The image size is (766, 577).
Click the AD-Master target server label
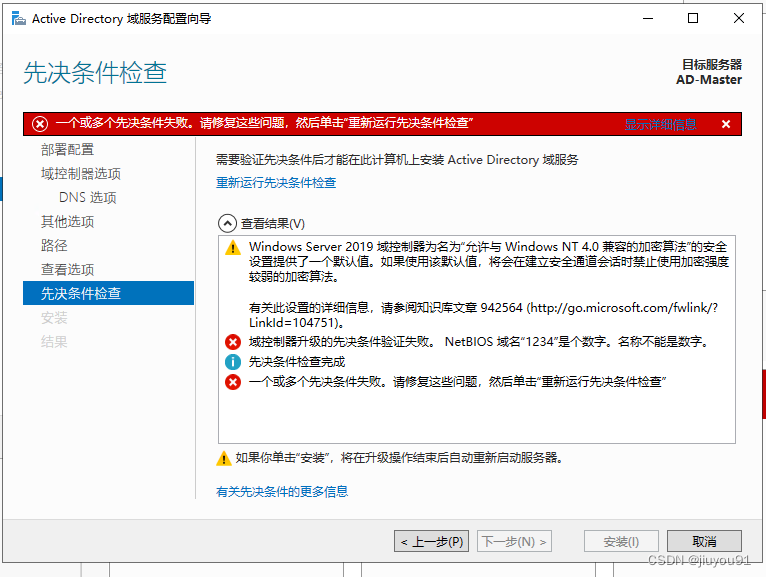(x=709, y=80)
